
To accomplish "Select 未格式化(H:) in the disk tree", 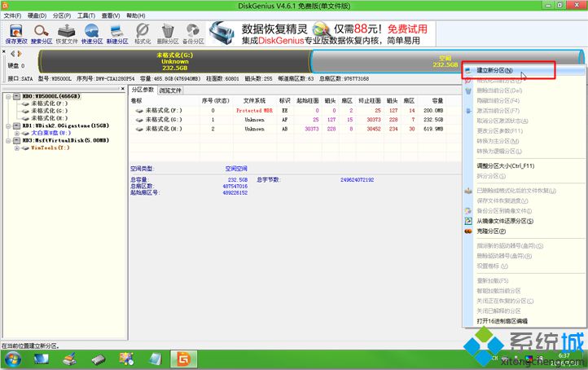I will click(x=49, y=118).
